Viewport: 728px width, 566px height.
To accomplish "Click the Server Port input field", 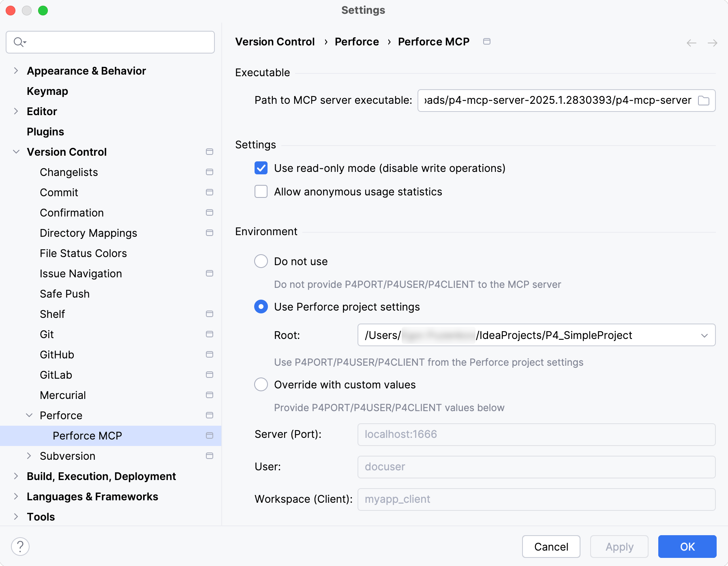I will [x=536, y=434].
